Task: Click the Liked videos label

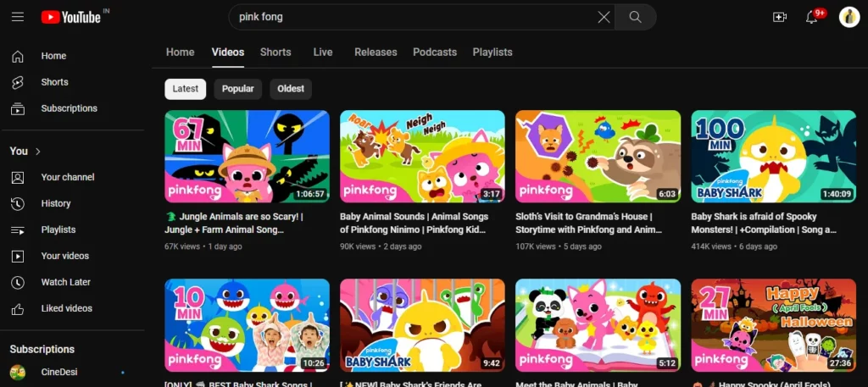Action: [x=66, y=309]
